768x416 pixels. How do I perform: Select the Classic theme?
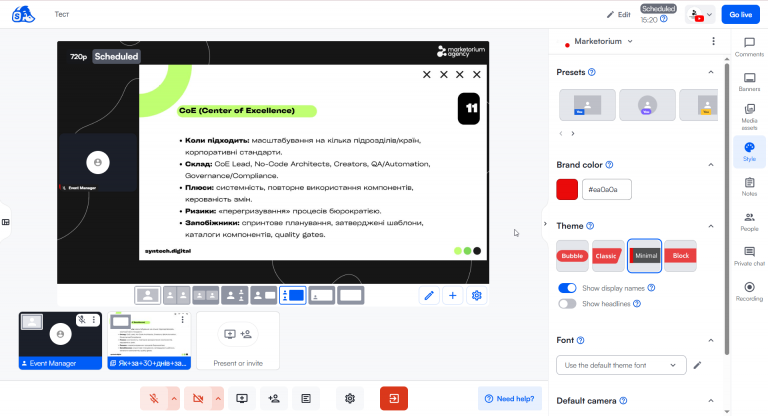coord(608,256)
